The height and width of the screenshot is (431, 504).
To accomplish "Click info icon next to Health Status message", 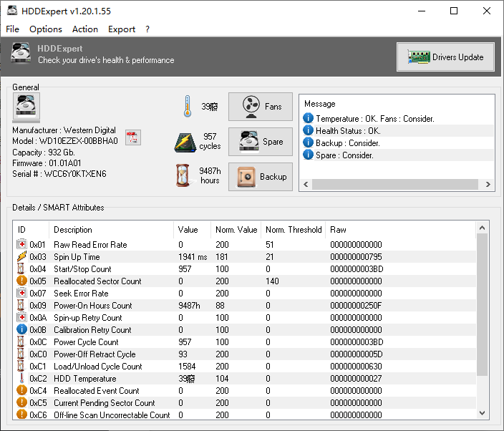I will point(308,131).
